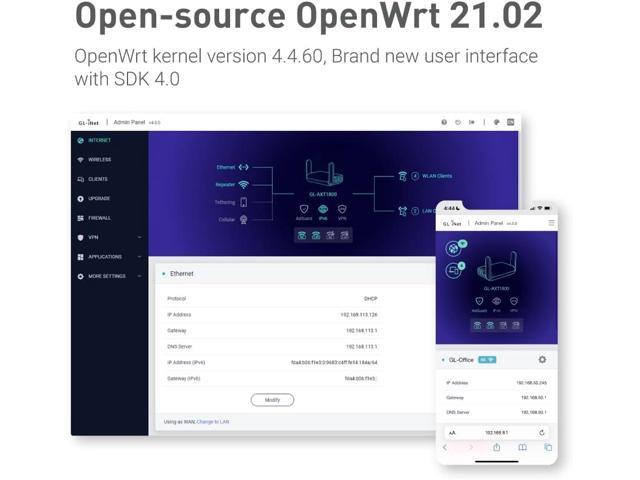Click the desktop Gateway row label
This screenshot has width=640, height=480.
(x=177, y=331)
